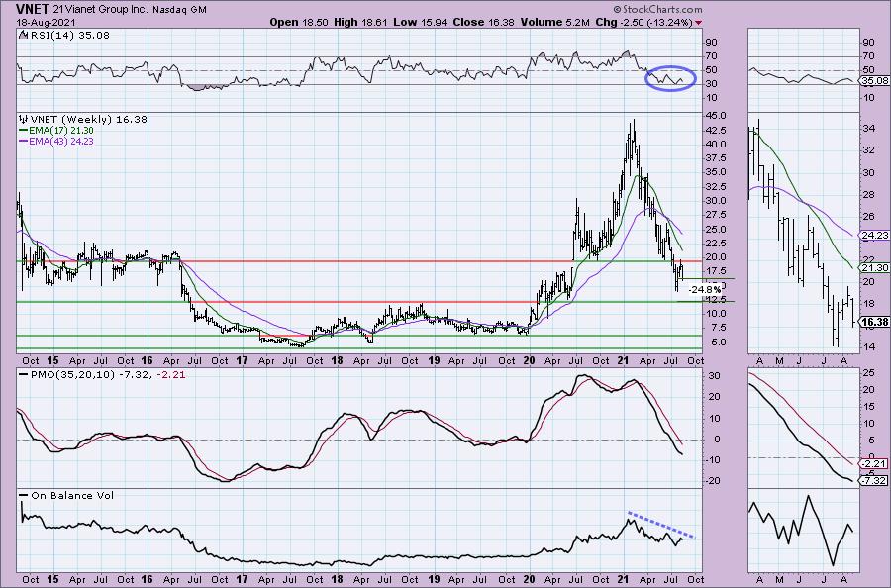
Task: Click the Volume 5.2M value
Action: point(555,22)
